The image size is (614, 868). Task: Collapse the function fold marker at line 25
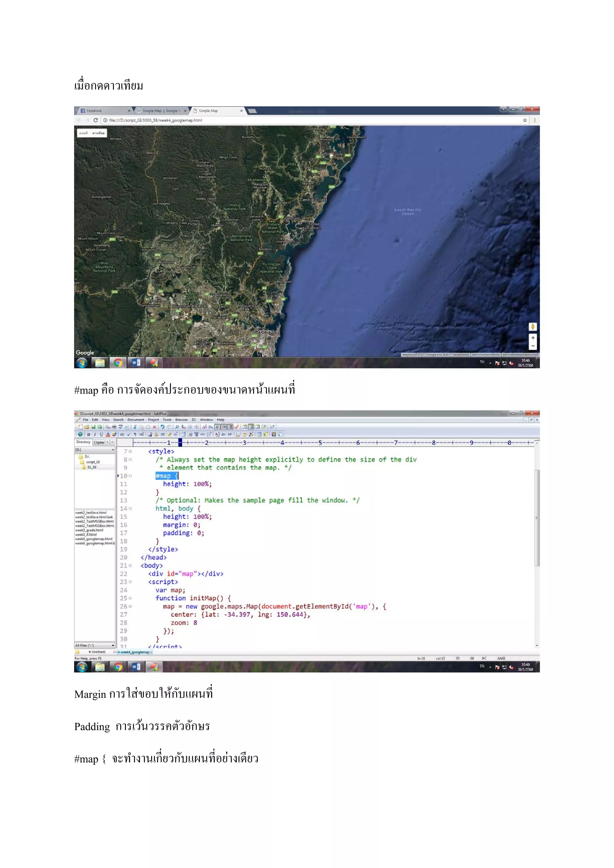click(130, 598)
